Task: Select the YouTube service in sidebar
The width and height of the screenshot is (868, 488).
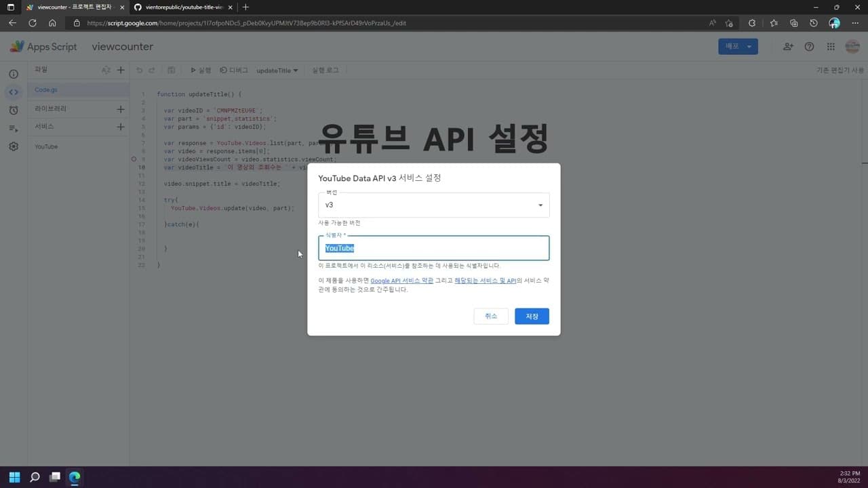Action: tap(79, 146)
